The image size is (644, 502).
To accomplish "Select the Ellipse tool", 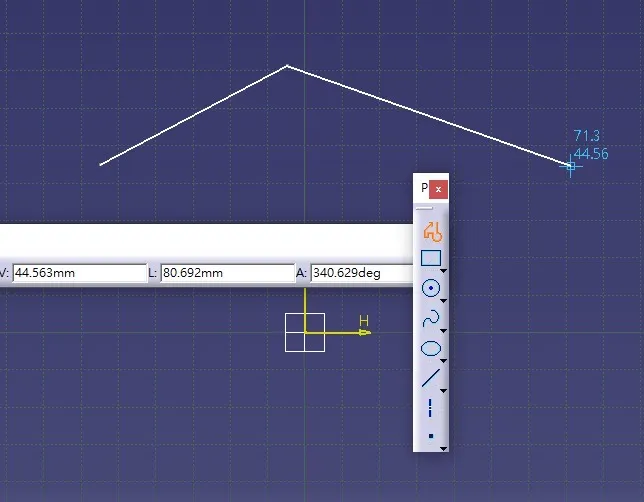I will pos(430,348).
